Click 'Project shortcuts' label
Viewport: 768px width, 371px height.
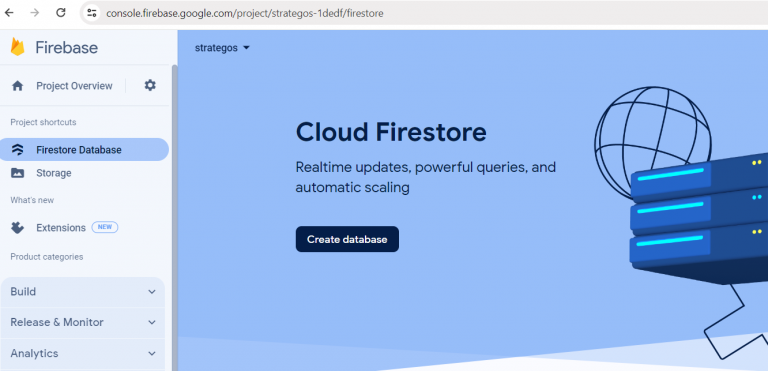(x=43, y=122)
